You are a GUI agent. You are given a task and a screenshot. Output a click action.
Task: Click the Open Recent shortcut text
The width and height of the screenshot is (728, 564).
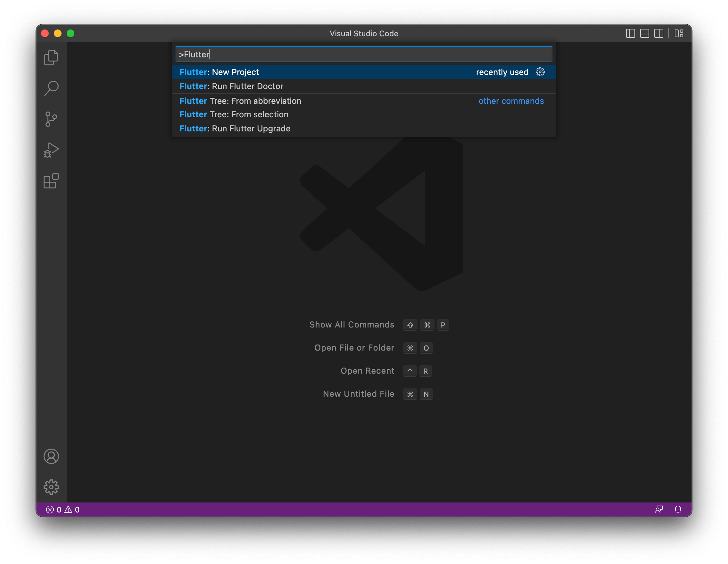coord(367,371)
